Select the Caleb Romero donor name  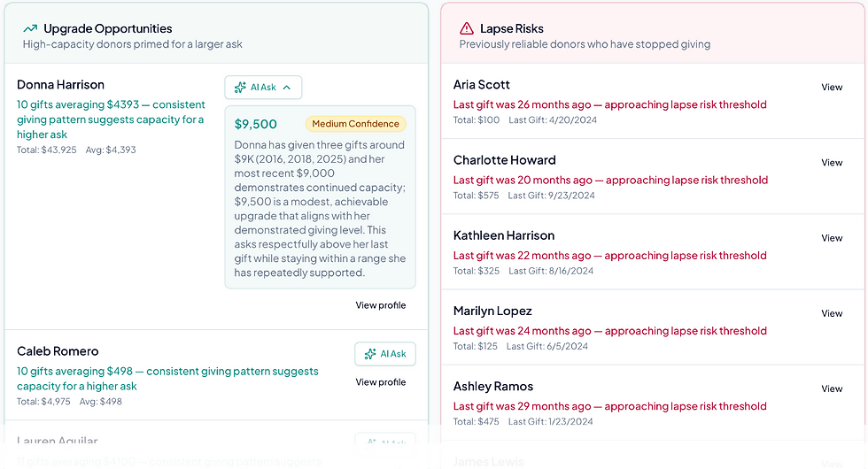[58, 351]
